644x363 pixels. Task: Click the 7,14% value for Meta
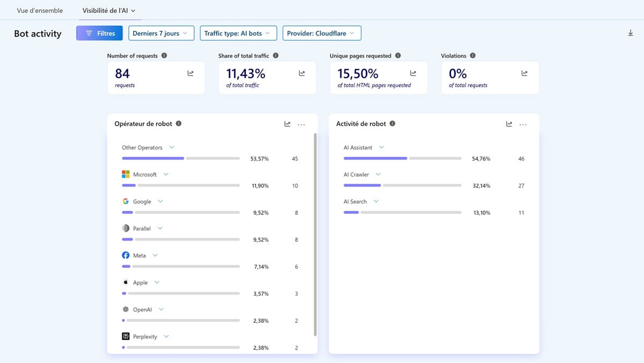[261, 267]
